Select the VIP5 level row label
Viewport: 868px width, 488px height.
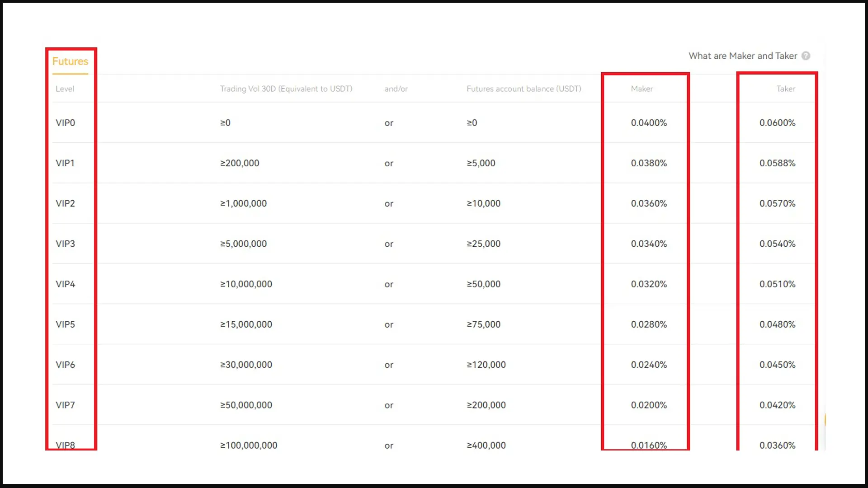pos(65,324)
